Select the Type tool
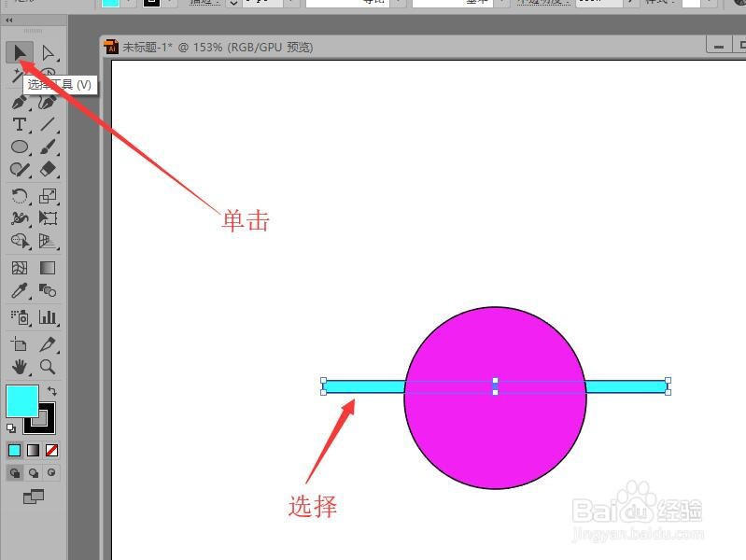This screenshot has height=560, width=746. coord(20,124)
